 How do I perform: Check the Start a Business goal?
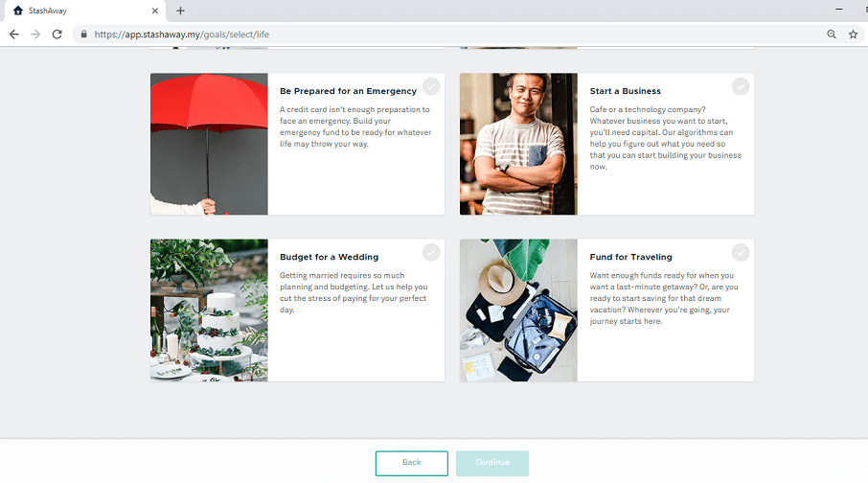click(x=741, y=86)
